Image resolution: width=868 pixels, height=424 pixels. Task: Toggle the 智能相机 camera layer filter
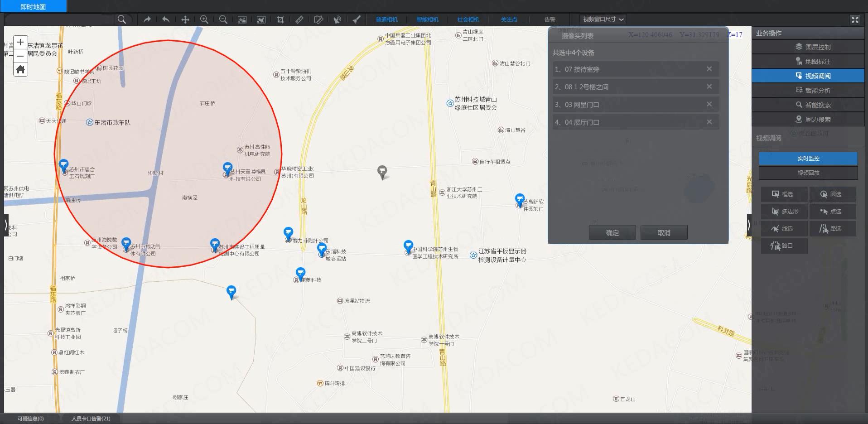pos(427,19)
